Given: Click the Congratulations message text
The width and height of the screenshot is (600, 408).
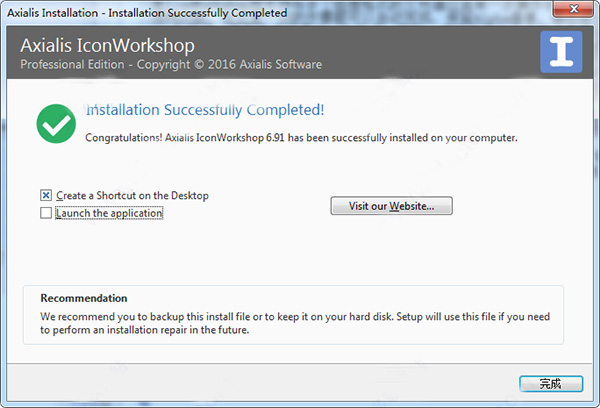Looking at the screenshot, I should click(x=301, y=138).
